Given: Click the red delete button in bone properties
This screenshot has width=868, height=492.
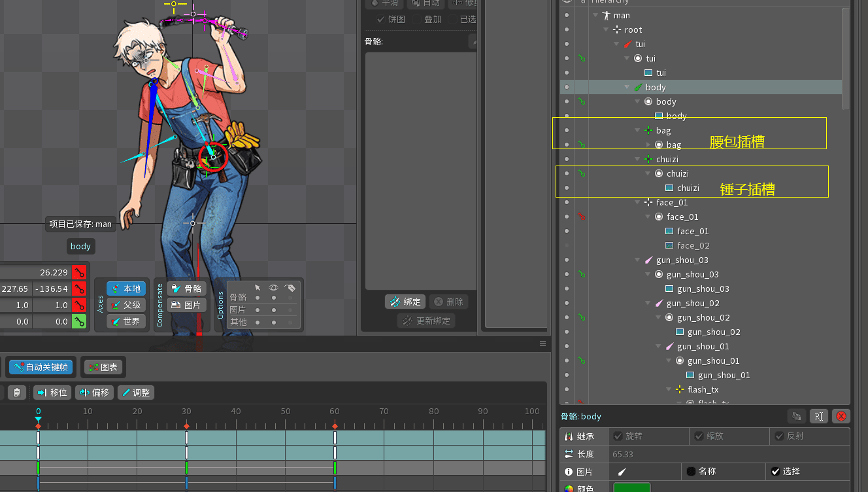Looking at the screenshot, I should click(x=841, y=416).
